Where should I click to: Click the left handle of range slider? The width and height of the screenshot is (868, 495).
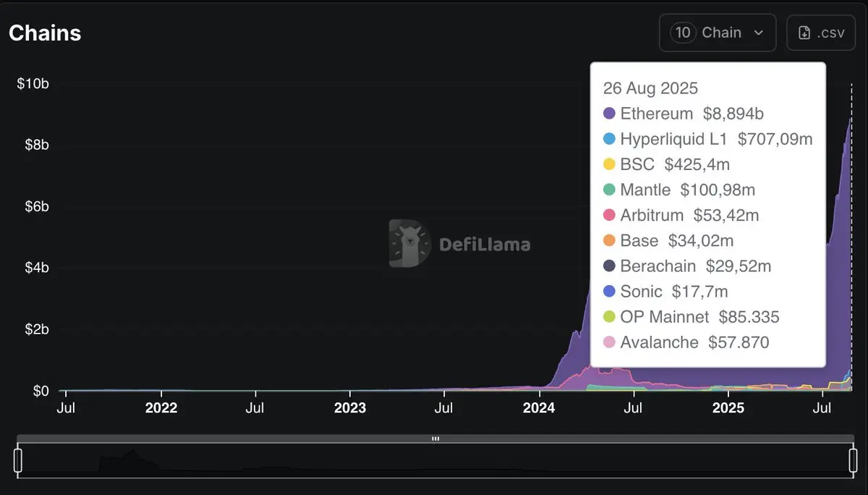point(18,460)
